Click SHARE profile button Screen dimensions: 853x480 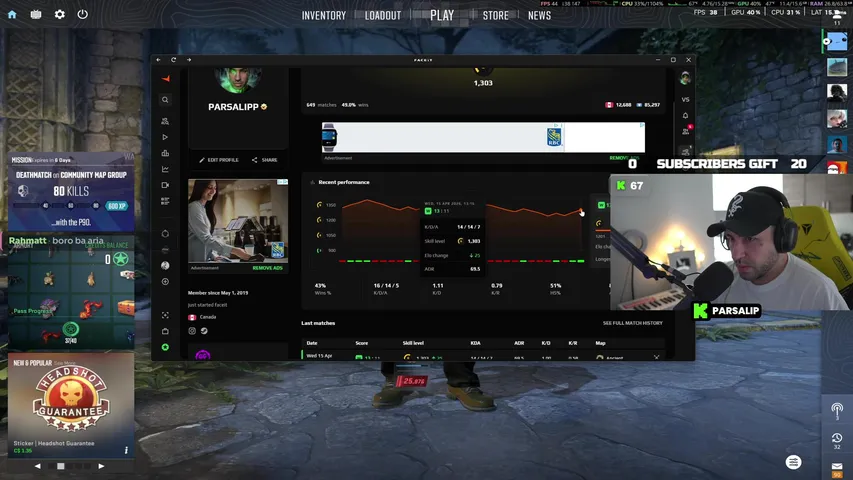pos(264,160)
